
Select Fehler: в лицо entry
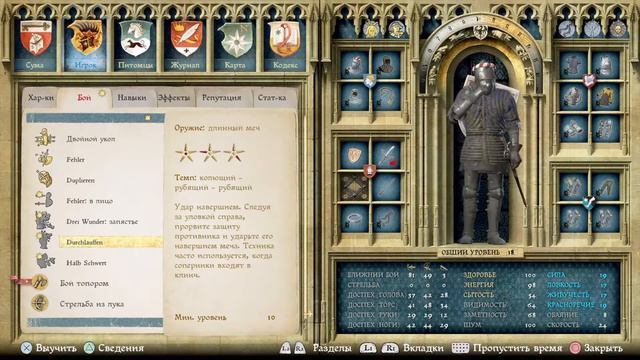click(89, 201)
